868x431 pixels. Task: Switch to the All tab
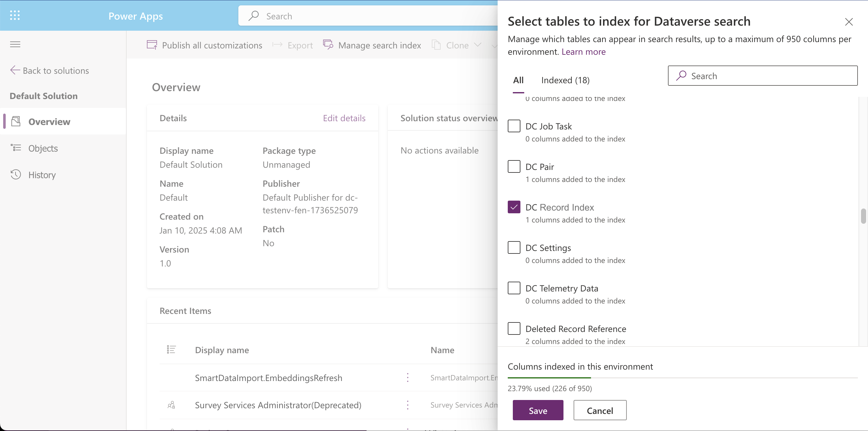click(518, 80)
